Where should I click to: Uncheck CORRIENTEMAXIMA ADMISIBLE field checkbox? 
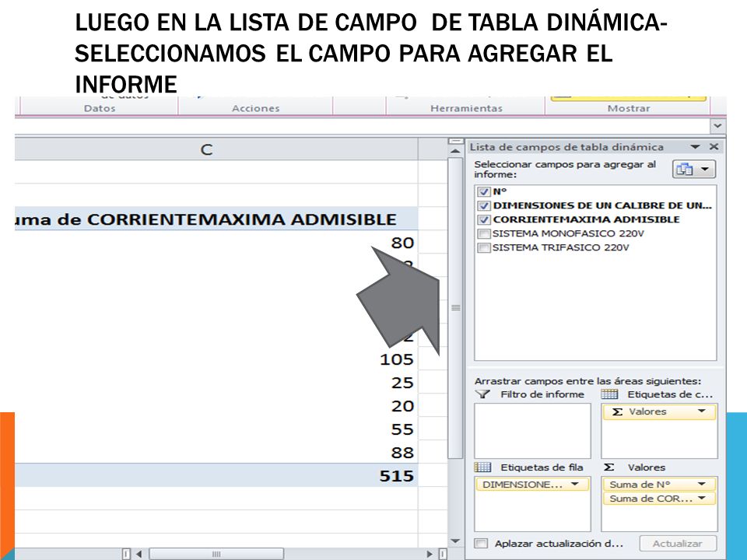click(483, 219)
